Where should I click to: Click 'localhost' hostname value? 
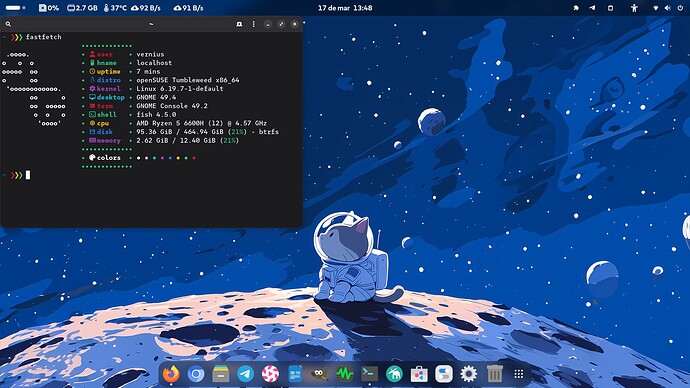click(x=154, y=63)
